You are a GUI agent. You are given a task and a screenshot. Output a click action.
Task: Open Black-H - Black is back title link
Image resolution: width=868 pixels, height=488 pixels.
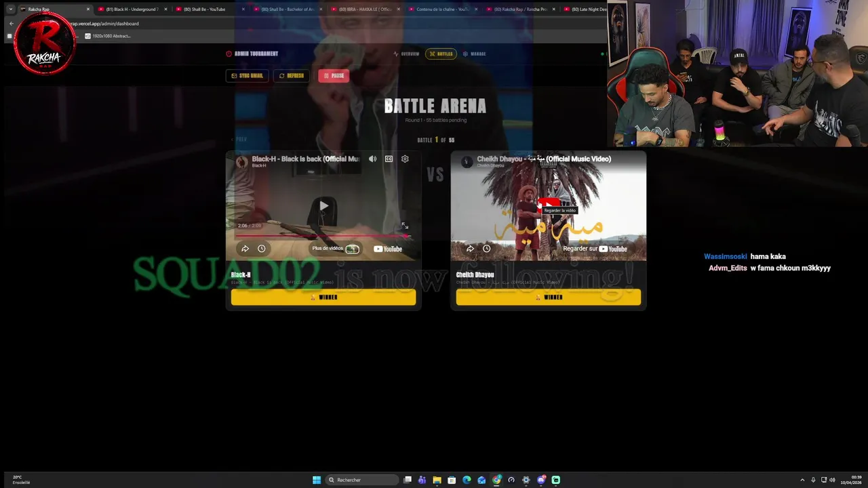306,159
